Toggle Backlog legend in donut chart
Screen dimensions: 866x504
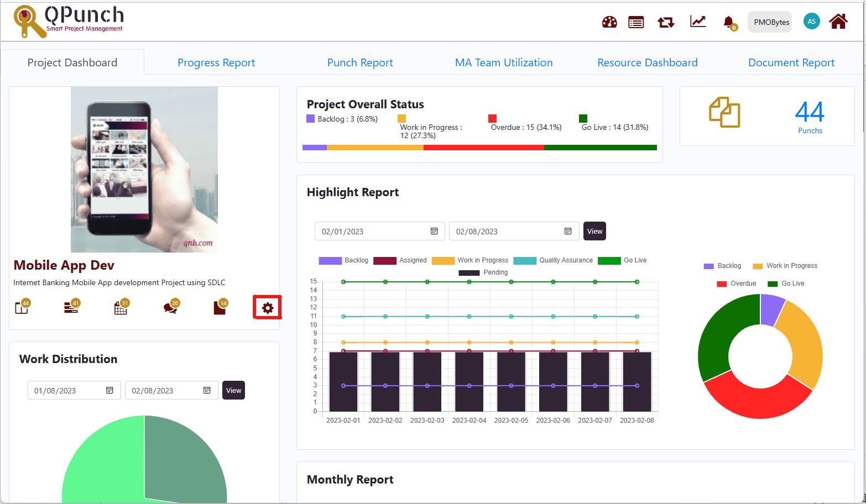tap(722, 266)
